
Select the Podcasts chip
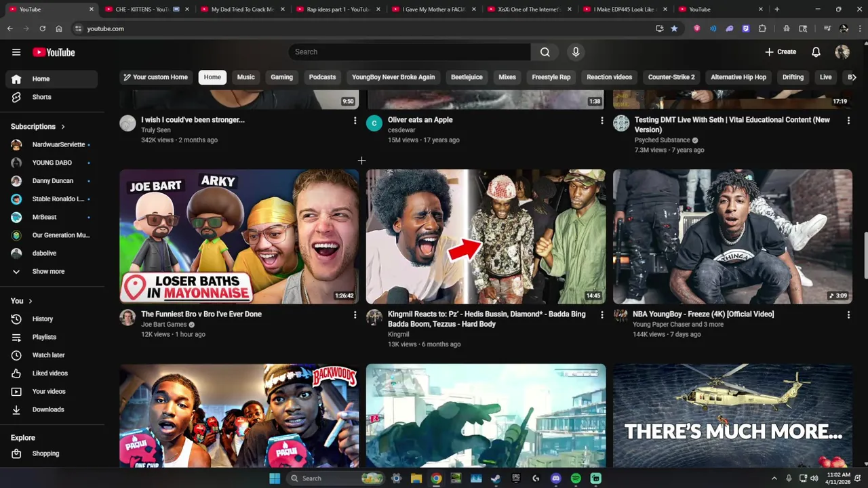tap(322, 77)
